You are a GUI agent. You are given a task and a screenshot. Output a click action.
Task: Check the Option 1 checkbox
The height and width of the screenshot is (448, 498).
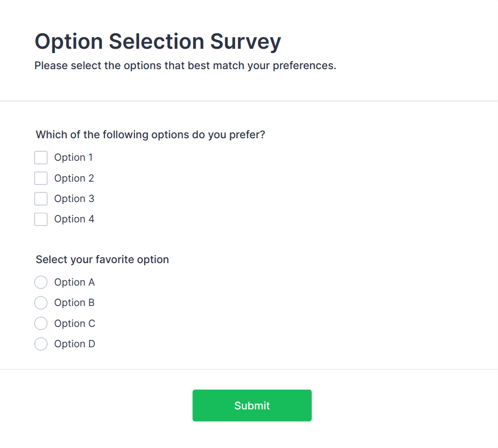pos(41,158)
